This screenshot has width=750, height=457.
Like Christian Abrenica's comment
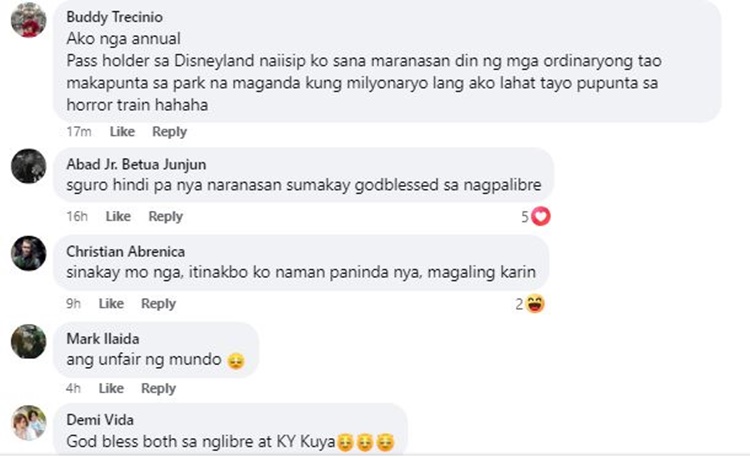[111, 303]
